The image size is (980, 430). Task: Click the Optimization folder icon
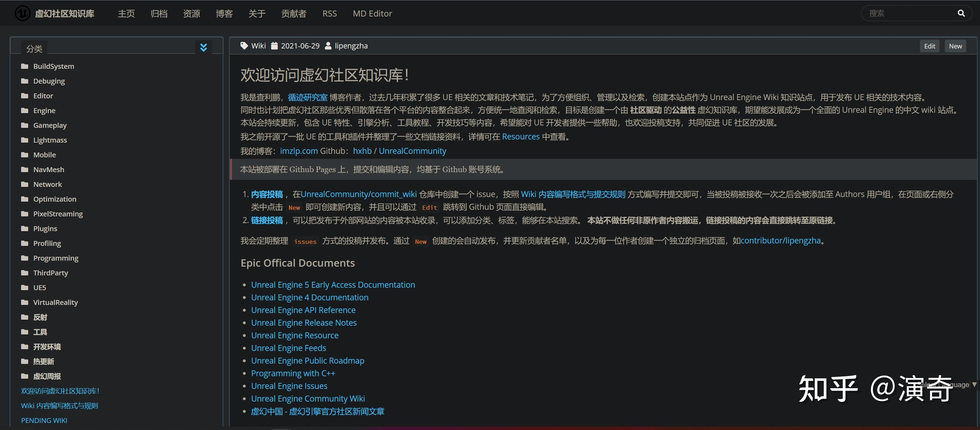point(25,199)
